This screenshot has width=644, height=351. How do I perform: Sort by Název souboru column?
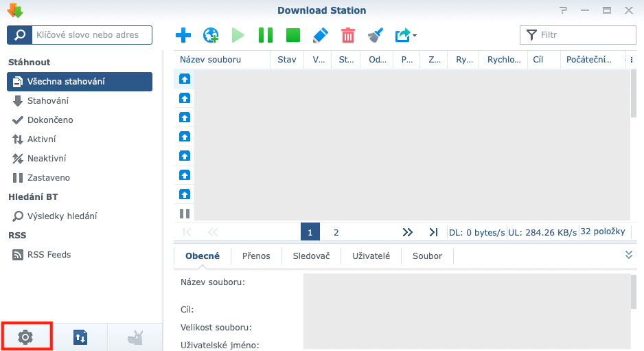coord(222,60)
